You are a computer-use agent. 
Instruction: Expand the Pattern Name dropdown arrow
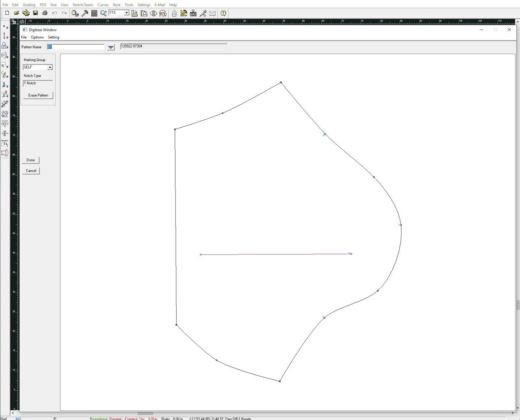pos(111,47)
